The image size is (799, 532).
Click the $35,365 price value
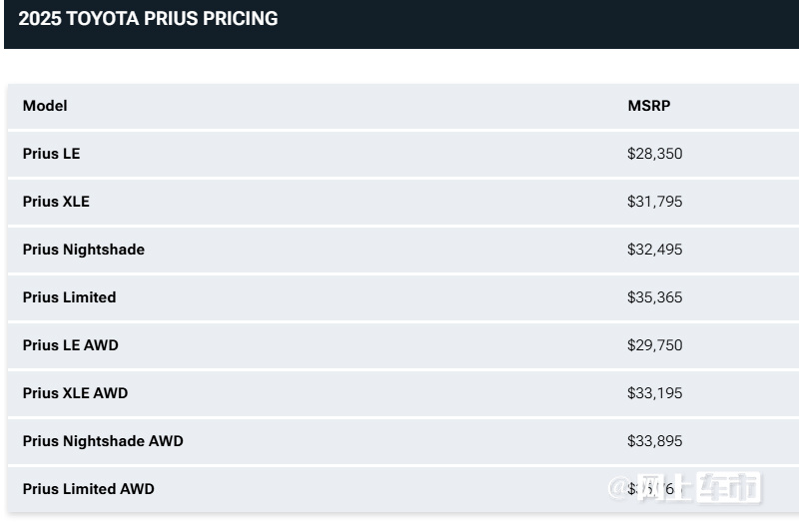coord(655,297)
